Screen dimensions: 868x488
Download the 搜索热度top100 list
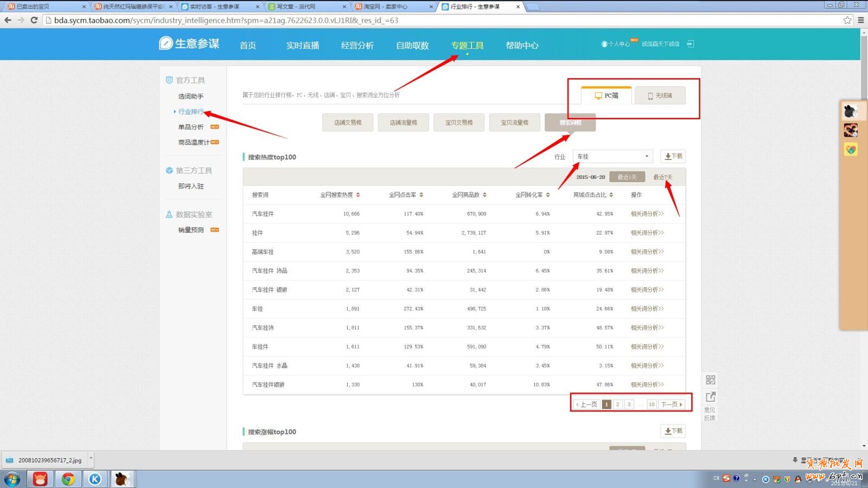click(673, 156)
